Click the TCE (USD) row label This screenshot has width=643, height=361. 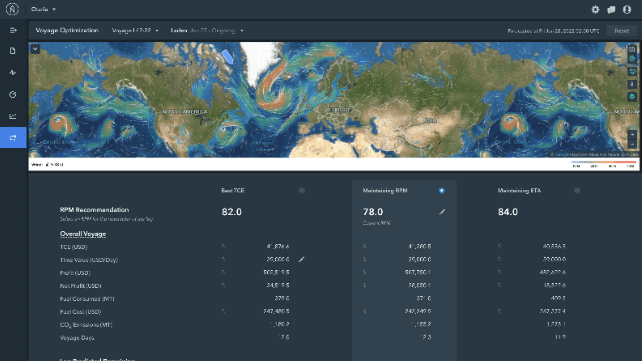pyautogui.click(x=73, y=247)
